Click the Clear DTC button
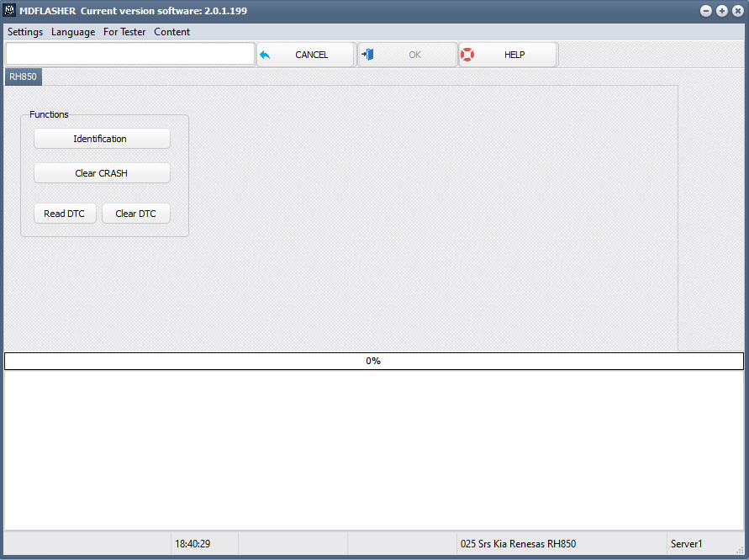Image resolution: width=749 pixels, height=560 pixels. click(136, 214)
